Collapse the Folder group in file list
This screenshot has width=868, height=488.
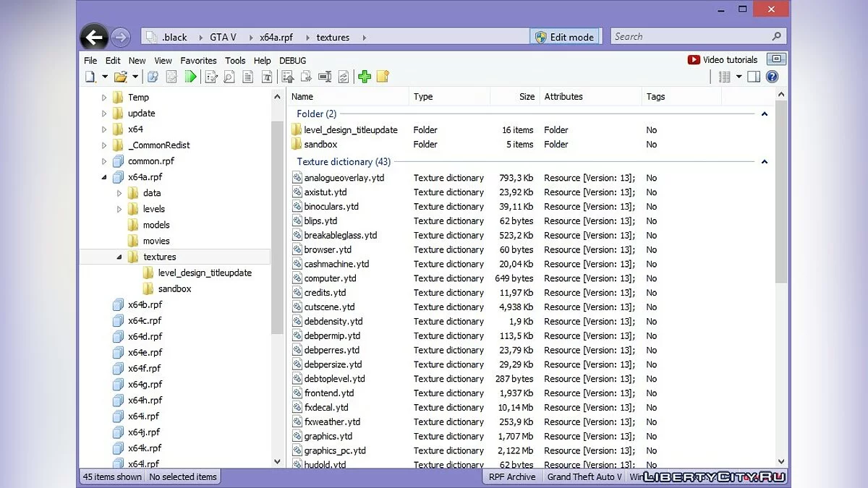[764, 114]
